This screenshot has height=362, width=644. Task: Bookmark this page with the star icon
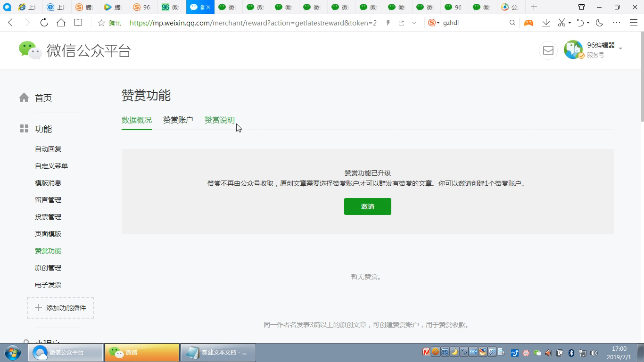click(101, 23)
